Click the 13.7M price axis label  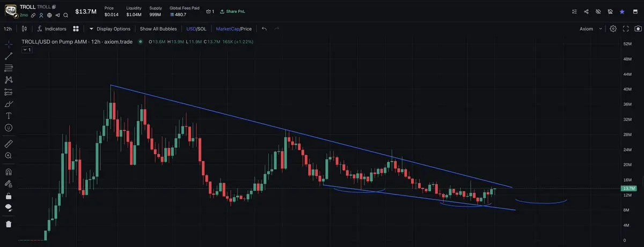[x=628, y=189]
